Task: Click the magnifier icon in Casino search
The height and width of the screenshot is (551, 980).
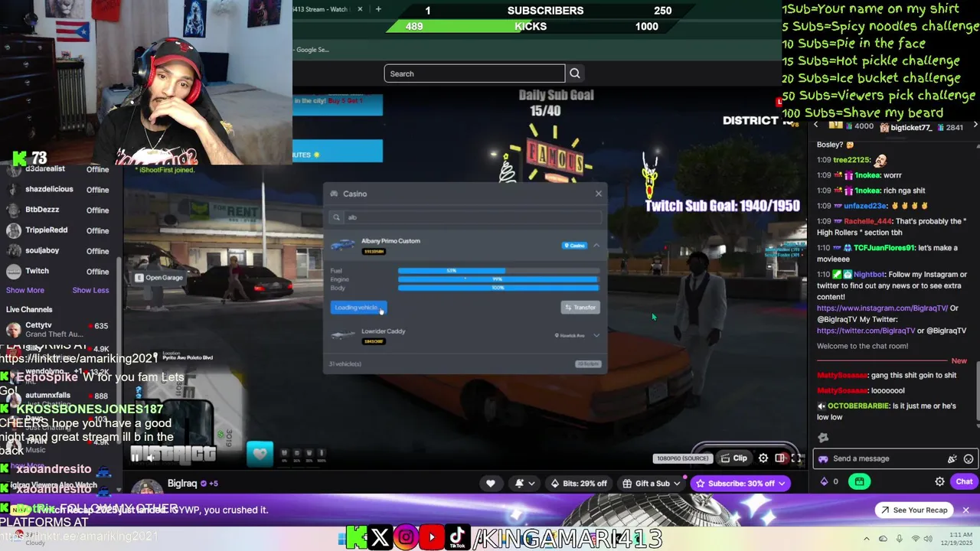Action: (337, 217)
